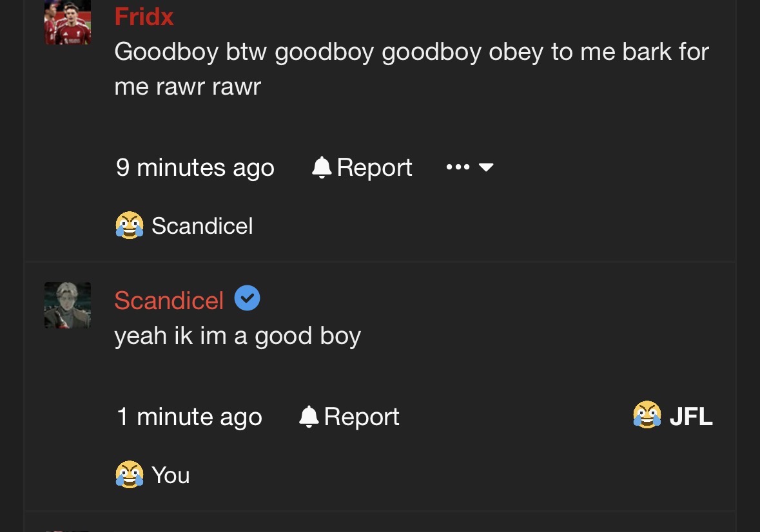This screenshot has height=532, width=760.
Task: Click the "yeah ik im a good boy" message text
Action: [237, 336]
